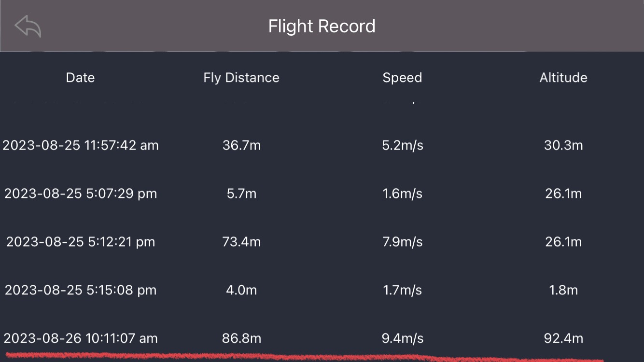
Task: Click the 30.3m altitude value
Action: pos(563,145)
